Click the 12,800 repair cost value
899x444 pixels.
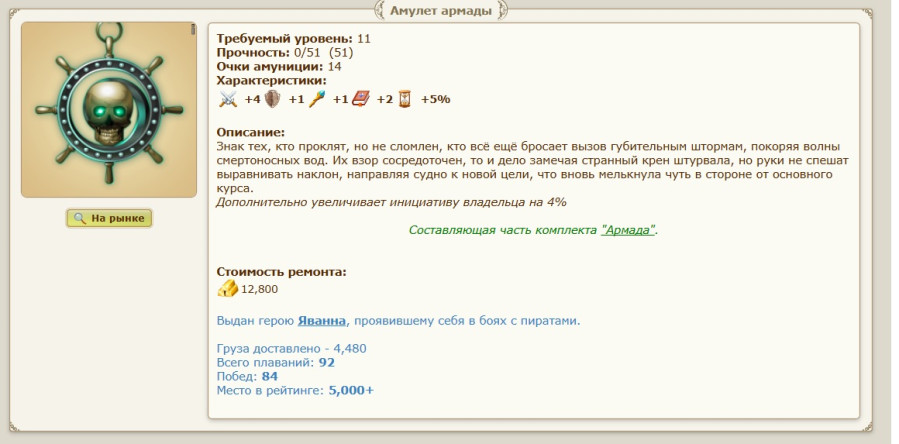coord(259,289)
